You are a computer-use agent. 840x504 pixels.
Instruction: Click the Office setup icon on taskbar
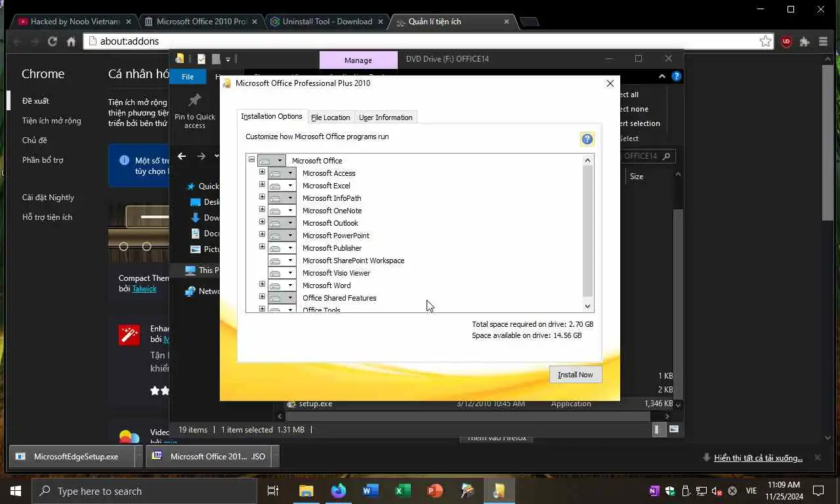[499, 491]
